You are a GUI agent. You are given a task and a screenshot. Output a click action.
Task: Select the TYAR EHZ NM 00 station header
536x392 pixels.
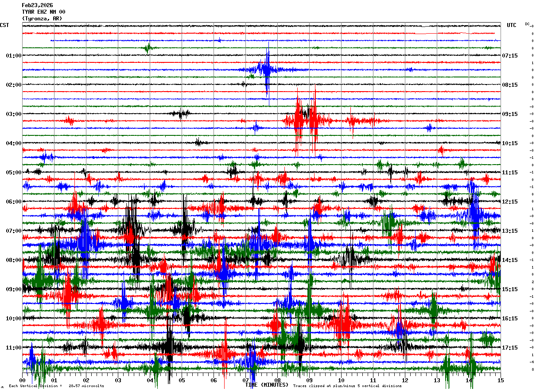[x=43, y=12]
